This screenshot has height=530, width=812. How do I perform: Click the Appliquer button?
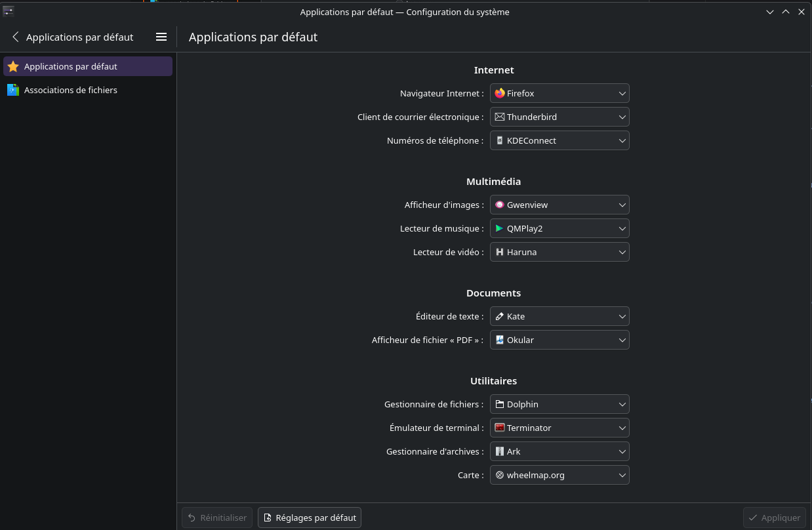coord(775,518)
